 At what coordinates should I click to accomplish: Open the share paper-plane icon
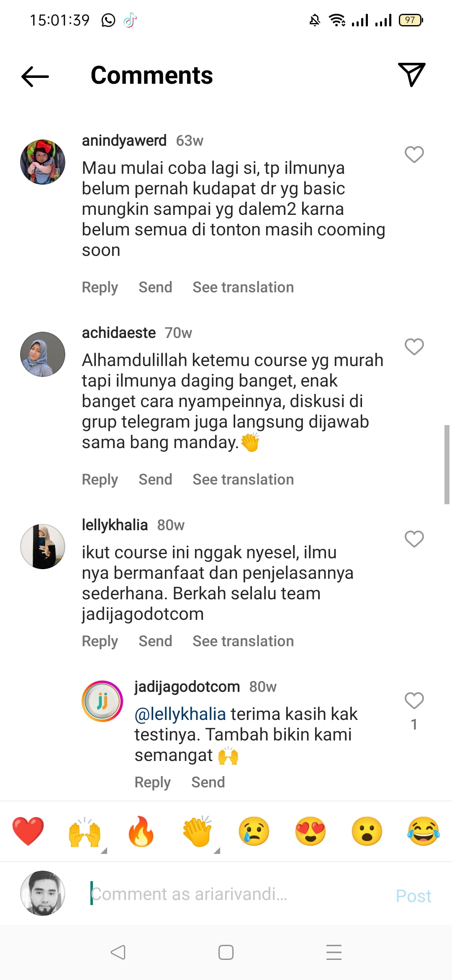click(412, 75)
